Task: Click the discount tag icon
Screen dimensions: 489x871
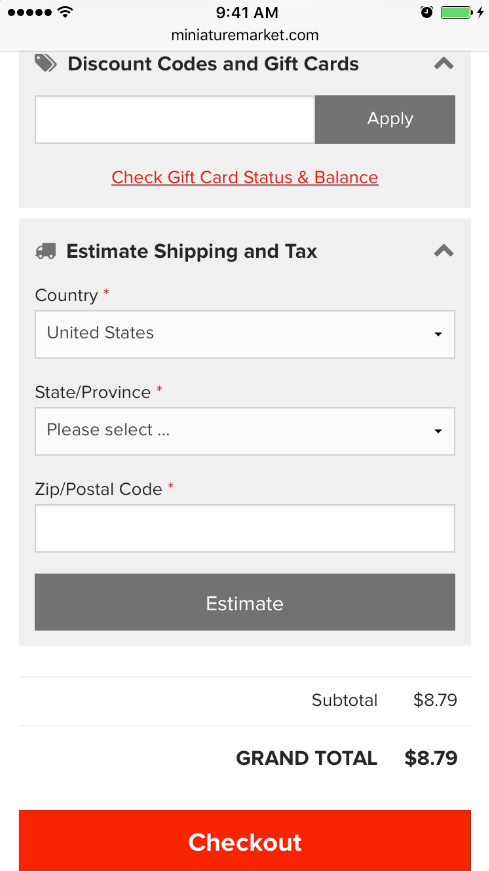Action: click(x=46, y=63)
